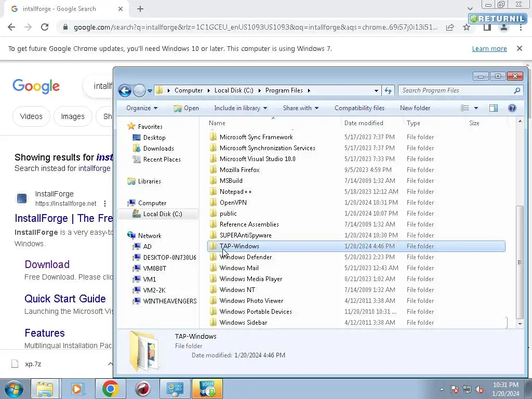Toggle the preview pane icon
The image size is (532, 399).
click(494, 108)
